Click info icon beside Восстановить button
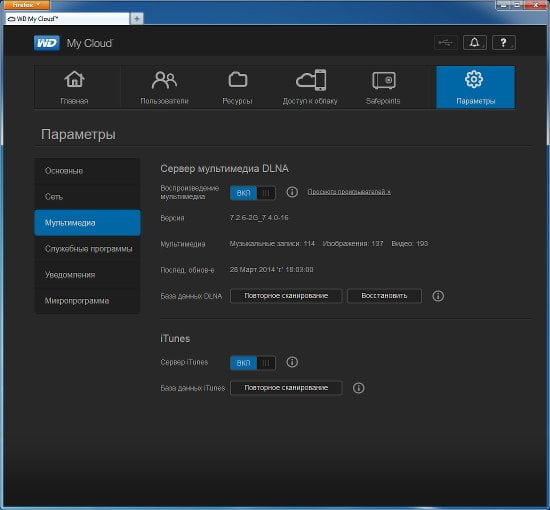Viewport: 550px width, 510px height. (438, 296)
